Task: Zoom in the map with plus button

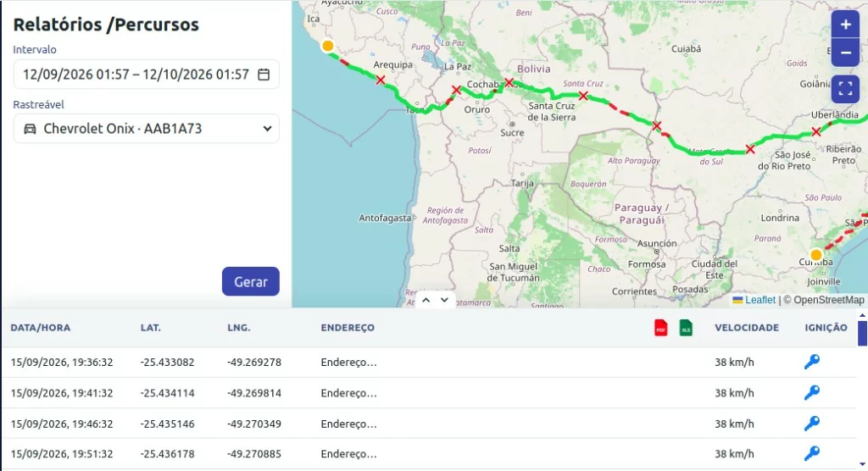Action: coord(845,25)
